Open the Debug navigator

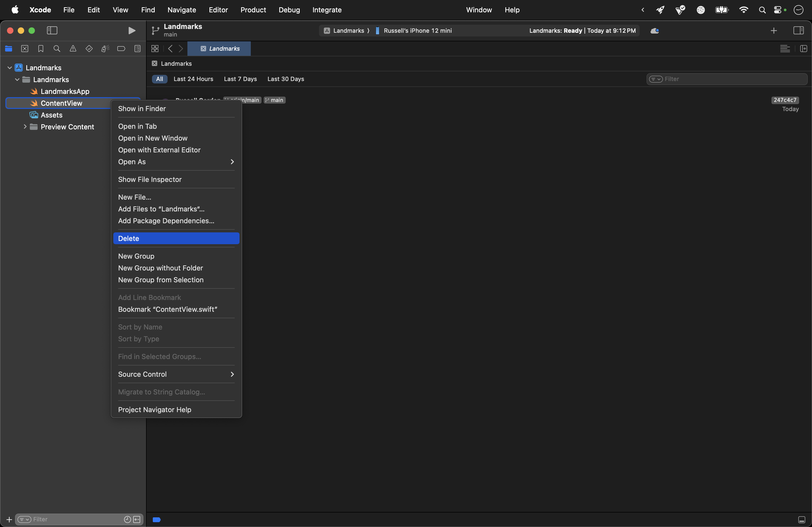pos(105,49)
